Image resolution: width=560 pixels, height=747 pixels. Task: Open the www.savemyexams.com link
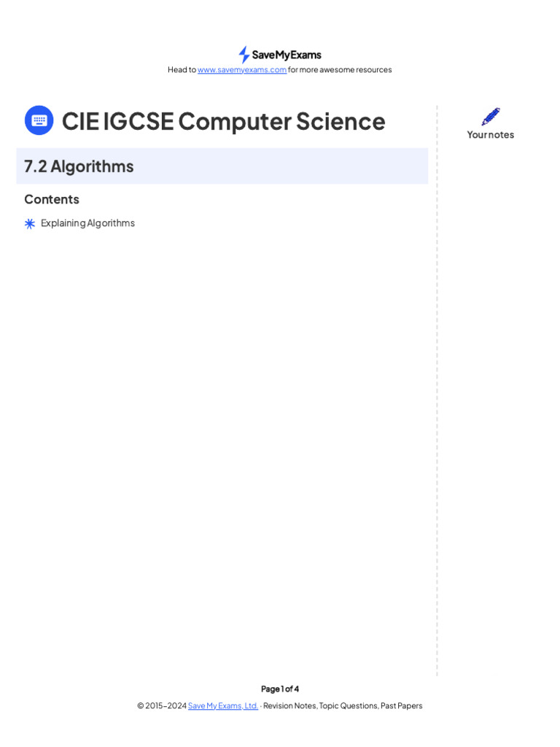[242, 70]
